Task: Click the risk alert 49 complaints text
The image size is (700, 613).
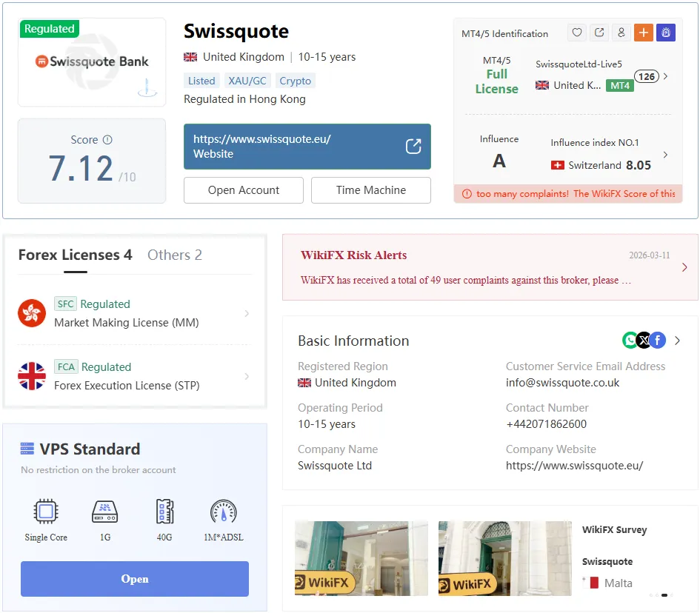Action: coord(466,280)
